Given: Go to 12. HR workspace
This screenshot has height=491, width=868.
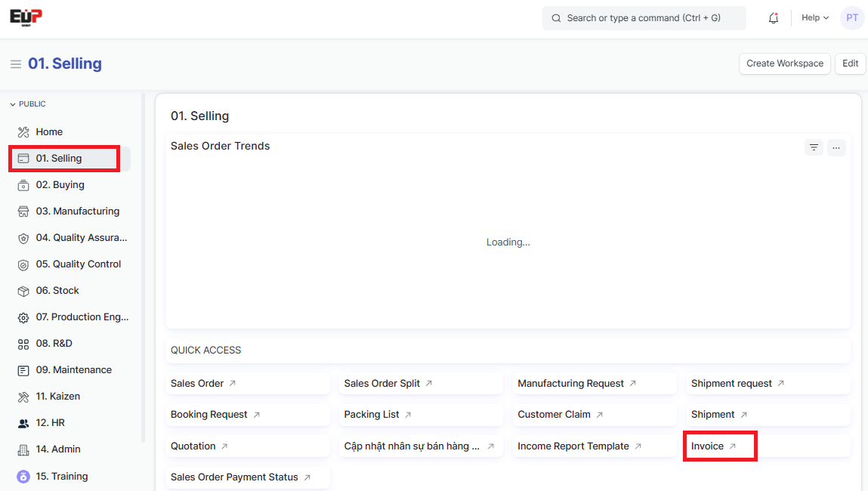Looking at the screenshot, I should tap(50, 423).
